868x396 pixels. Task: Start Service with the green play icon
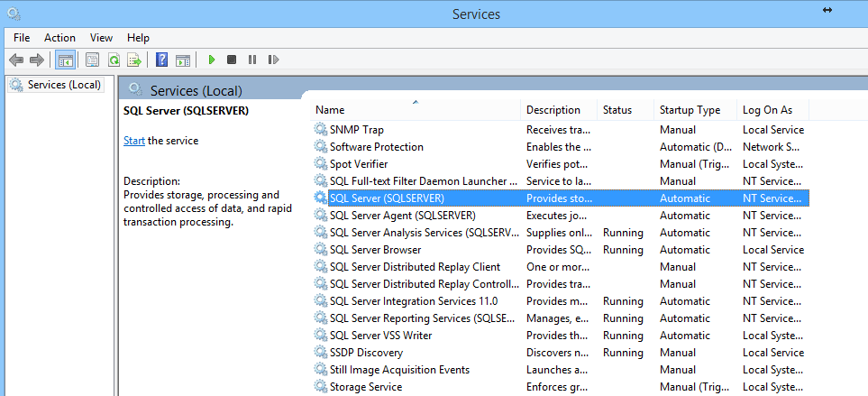click(212, 60)
